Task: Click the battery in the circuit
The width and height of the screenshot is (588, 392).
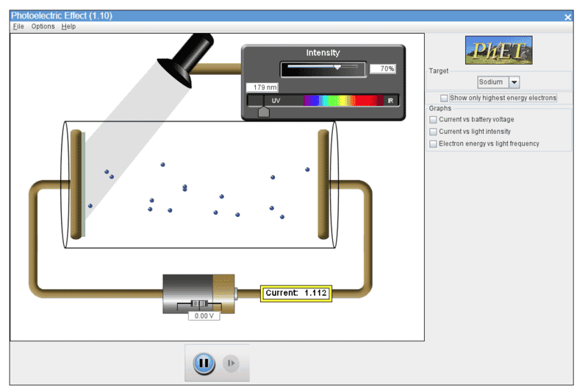Action: pos(198,293)
